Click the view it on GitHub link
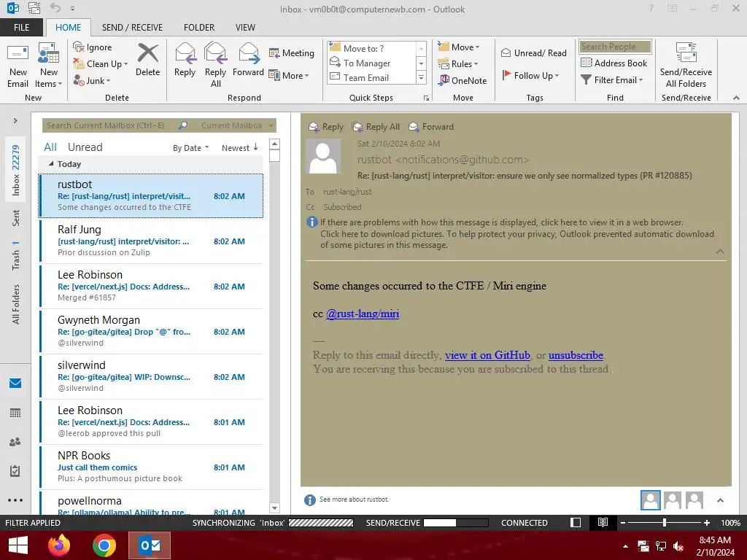 click(487, 355)
